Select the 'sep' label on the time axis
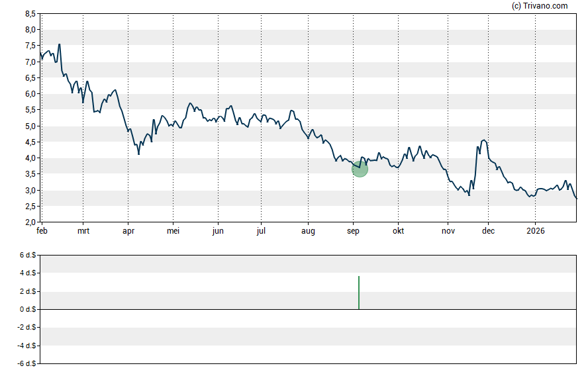Screen dimensions: 588x374 pyautogui.click(x=353, y=232)
